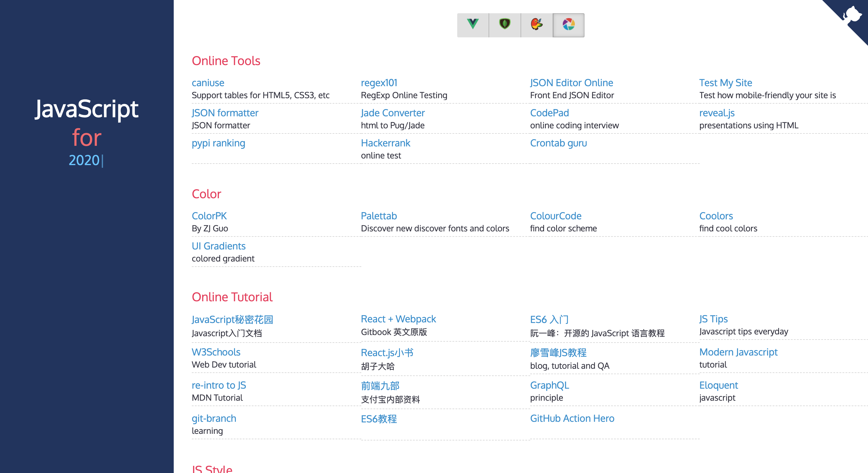The width and height of the screenshot is (868, 473).
Task: Select the colorful aperture wheel icon
Action: click(x=569, y=25)
